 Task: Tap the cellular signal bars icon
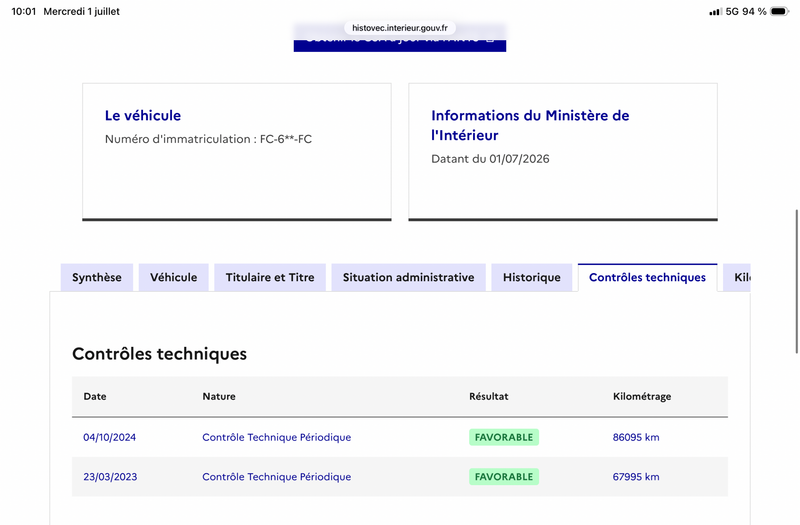click(x=715, y=12)
